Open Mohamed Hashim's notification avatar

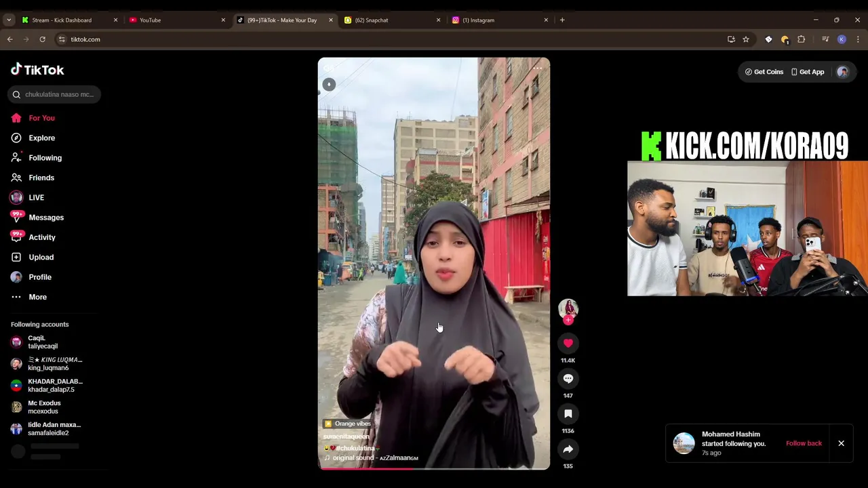684,443
